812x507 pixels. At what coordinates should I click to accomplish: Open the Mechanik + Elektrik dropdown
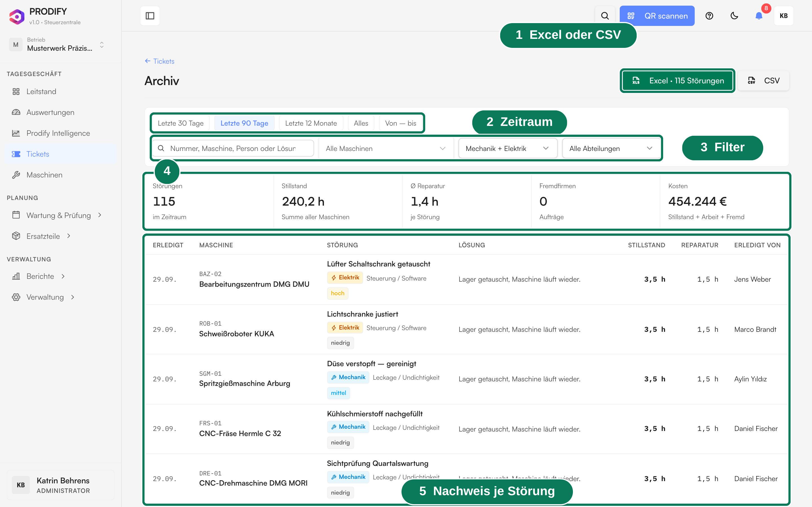(507, 148)
